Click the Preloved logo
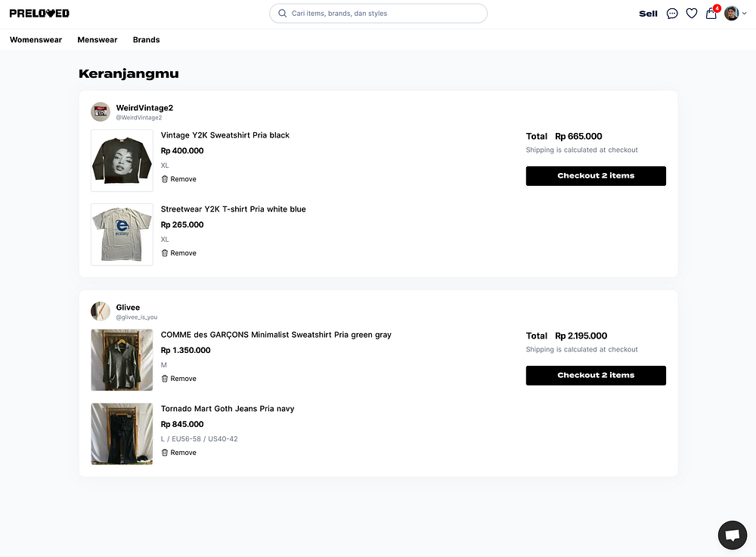The image size is (756, 557). tap(39, 14)
